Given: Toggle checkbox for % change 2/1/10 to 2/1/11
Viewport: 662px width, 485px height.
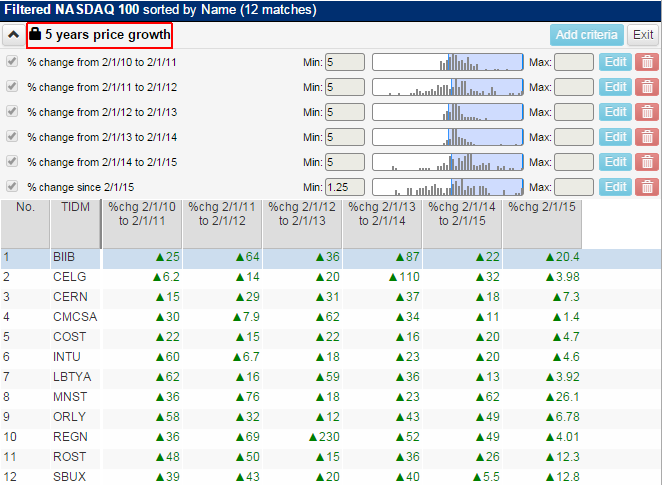Looking at the screenshot, I should [x=12, y=62].
